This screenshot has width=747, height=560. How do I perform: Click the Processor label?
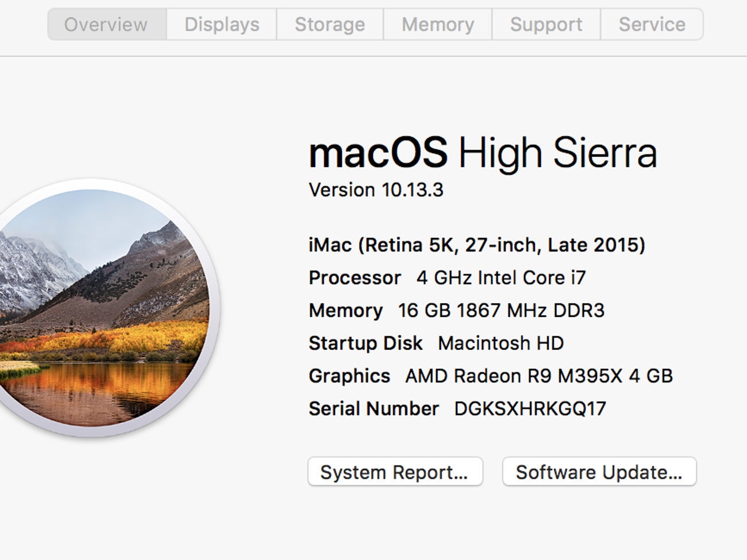355,278
